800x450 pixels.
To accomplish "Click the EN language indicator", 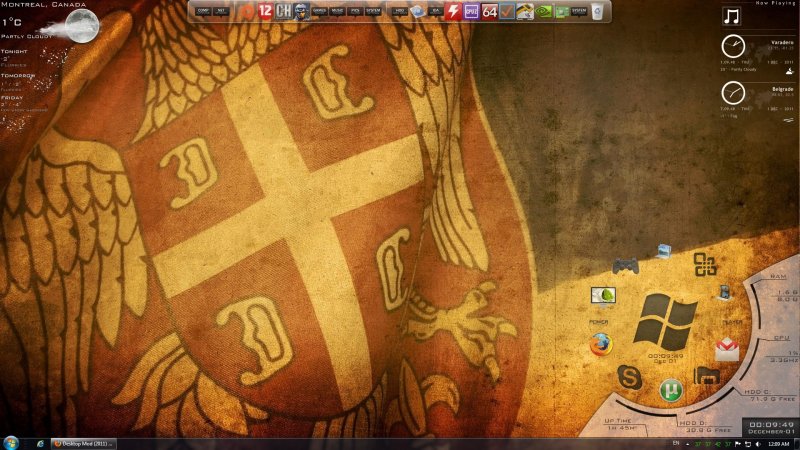I will click(676, 443).
